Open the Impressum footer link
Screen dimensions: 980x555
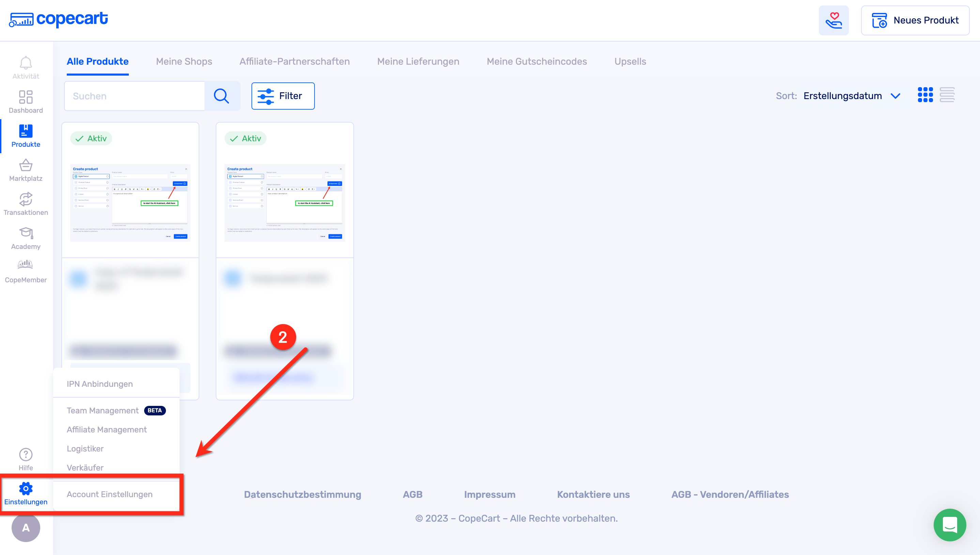(x=489, y=494)
